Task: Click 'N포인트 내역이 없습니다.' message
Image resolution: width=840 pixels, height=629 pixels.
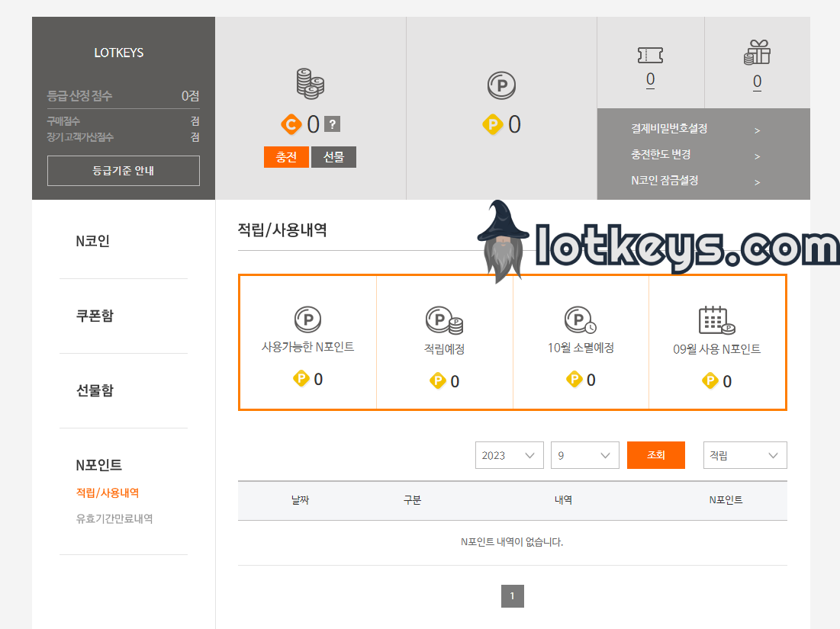Action: click(x=512, y=542)
